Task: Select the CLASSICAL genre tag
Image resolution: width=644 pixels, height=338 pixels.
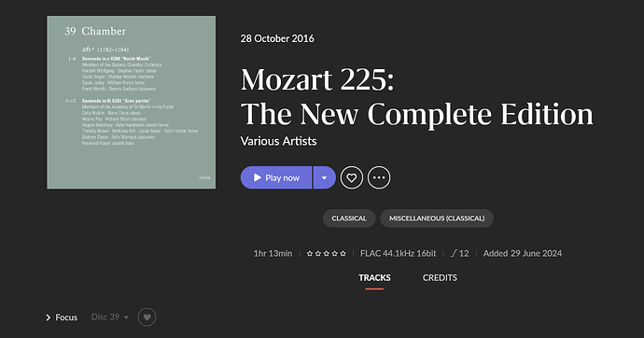Action: [349, 218]
